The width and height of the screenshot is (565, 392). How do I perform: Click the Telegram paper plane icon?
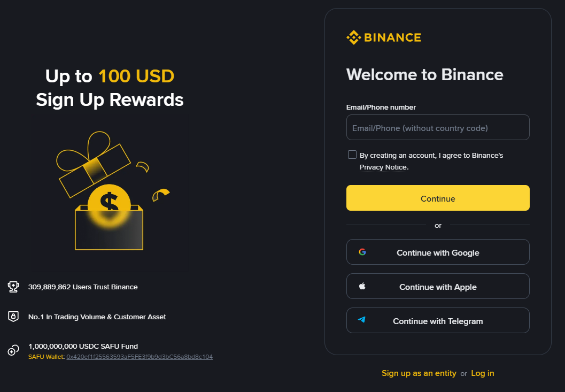(x=362, y=321)
